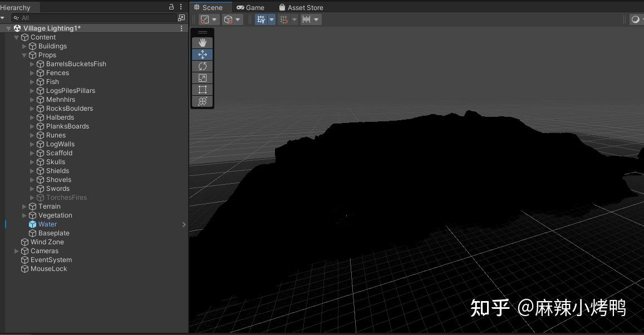Select the Rect Transform tool
The image size is (644, 335).
coord(202,89)
